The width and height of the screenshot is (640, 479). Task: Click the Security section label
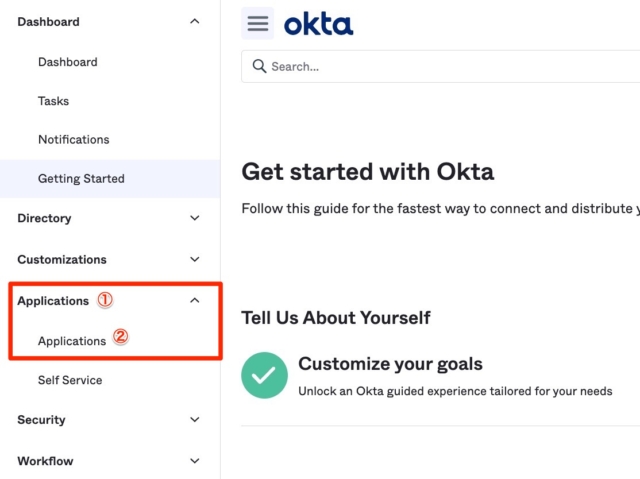click(41, 420)
